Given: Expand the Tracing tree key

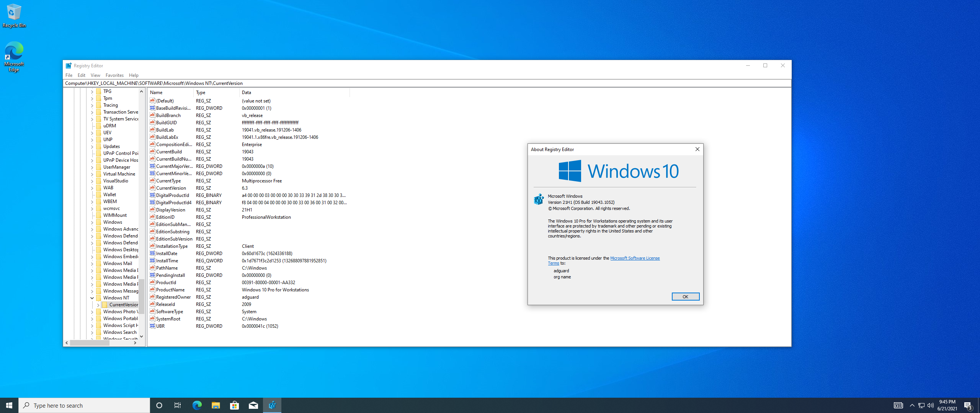Looking at the screenshot, I should coord(92,105).
